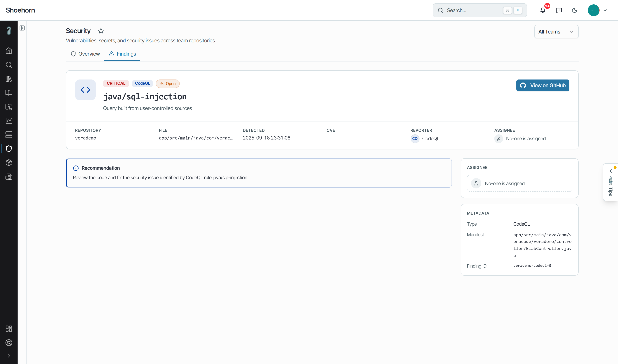Viewport: 618px width, 364px height.
Task: Click the repository name verademo
Action: [86, 138]
